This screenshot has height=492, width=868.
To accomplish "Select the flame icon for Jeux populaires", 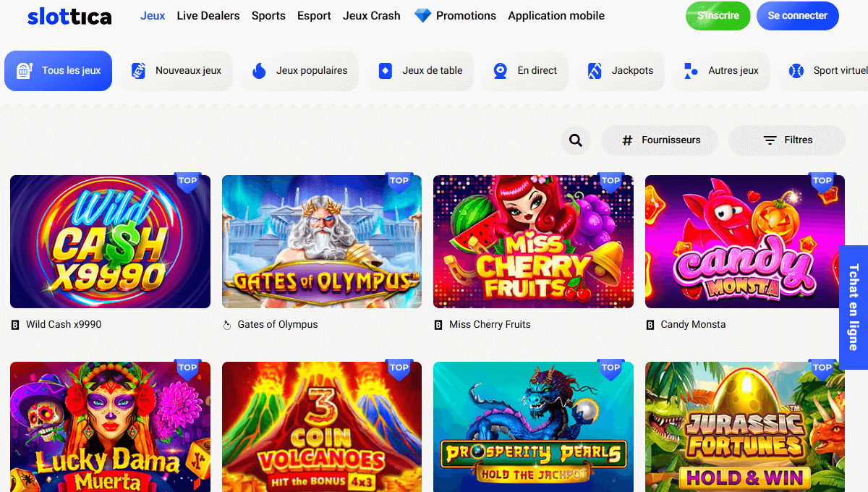I will [x=259, y=71].
